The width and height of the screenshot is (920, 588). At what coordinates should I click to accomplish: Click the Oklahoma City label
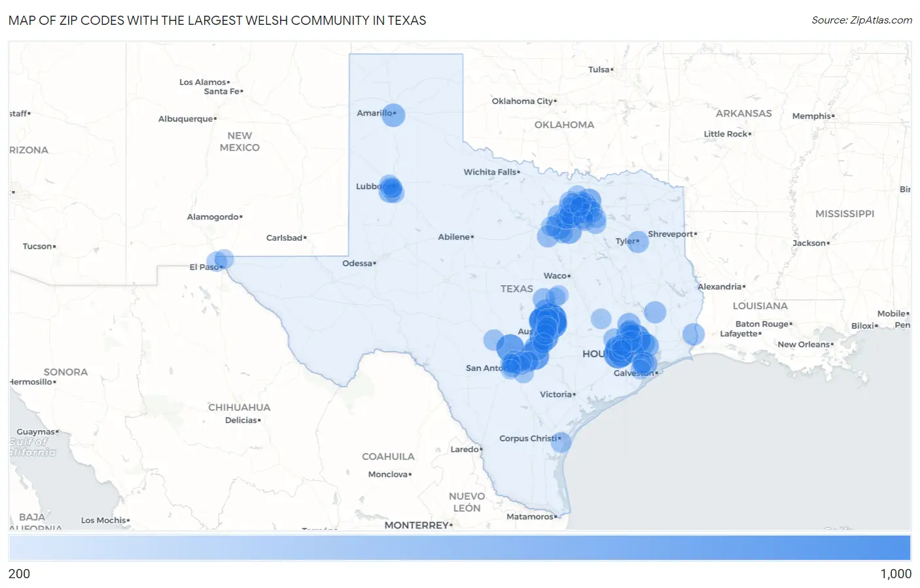tap(523, 101)
